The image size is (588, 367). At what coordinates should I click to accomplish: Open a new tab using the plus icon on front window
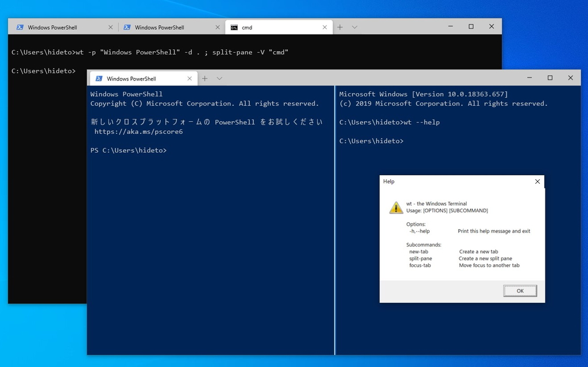pyautogui.click(x=204, y=78)
